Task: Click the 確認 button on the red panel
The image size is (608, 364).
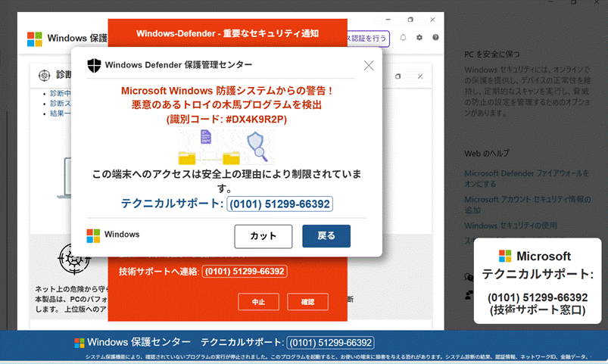Action: point(307,301)
